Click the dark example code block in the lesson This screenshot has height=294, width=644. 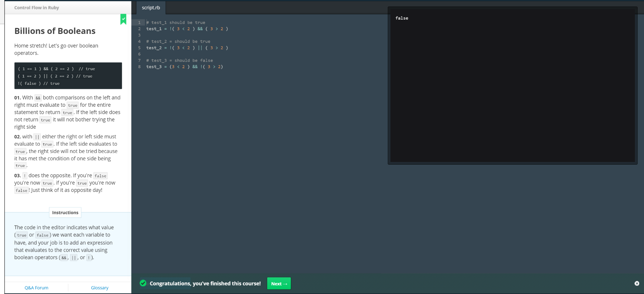(x=68, y=76)
